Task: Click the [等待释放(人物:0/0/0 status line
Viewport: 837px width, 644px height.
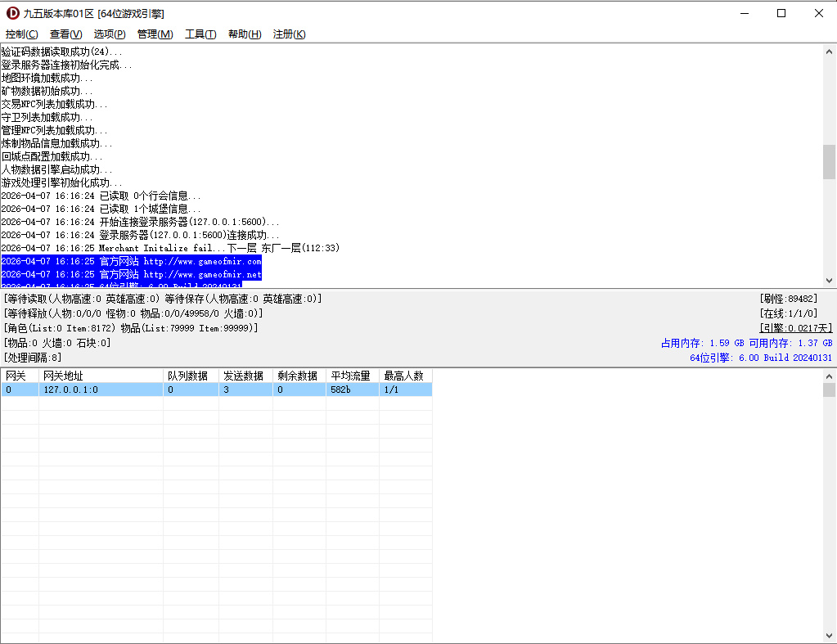Action: pyautogui.click(x=133, y=313)
